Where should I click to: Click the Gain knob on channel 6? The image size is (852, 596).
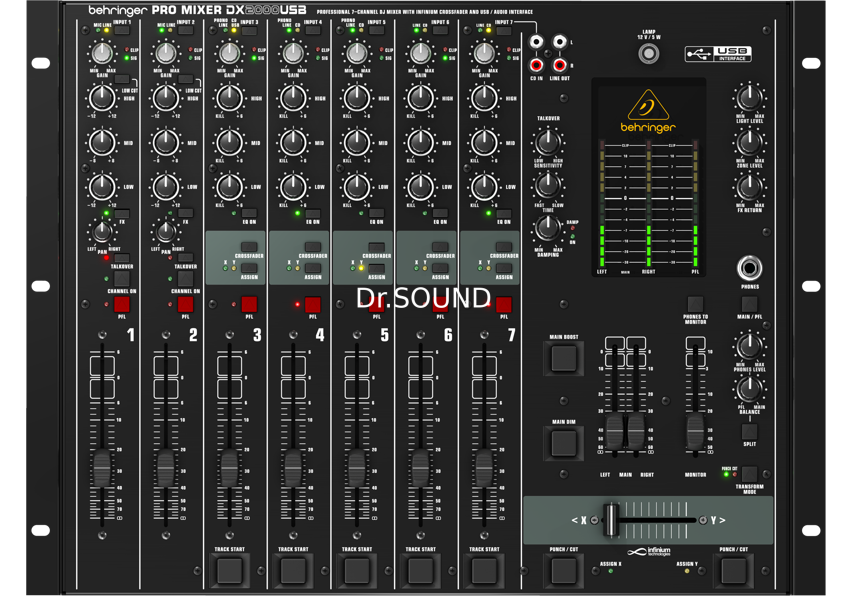coord(421,54)
